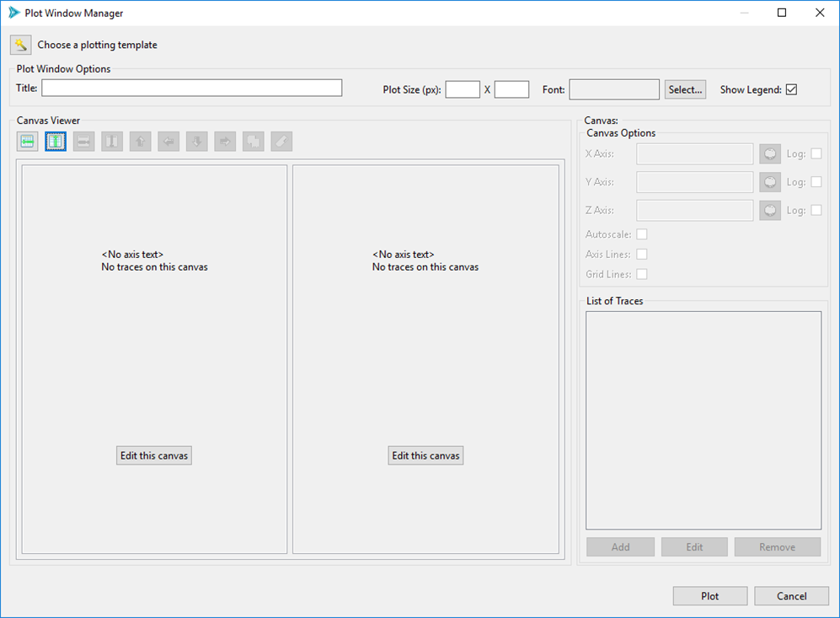840x618 pixels.
Task: Click the move canvas up arrow icon
Action: click(140, 141)
